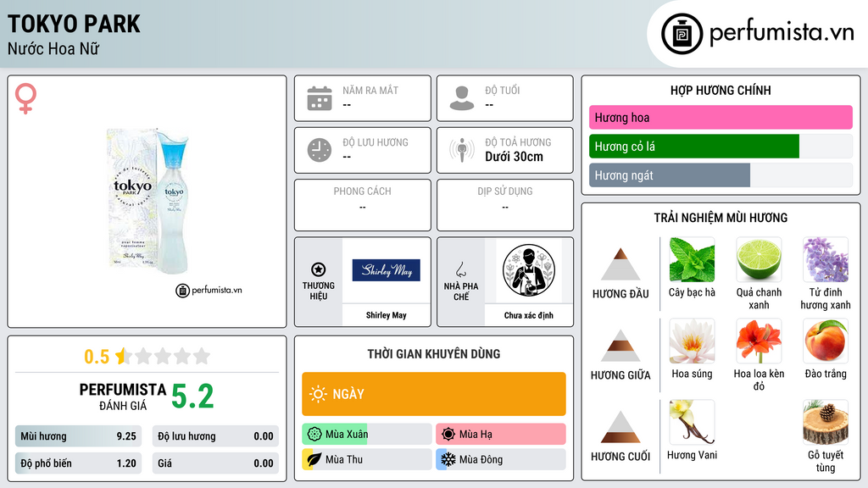Click the perfumista.vn watermark under bottle photo
The image size is (868, 488).
point(209,290)
